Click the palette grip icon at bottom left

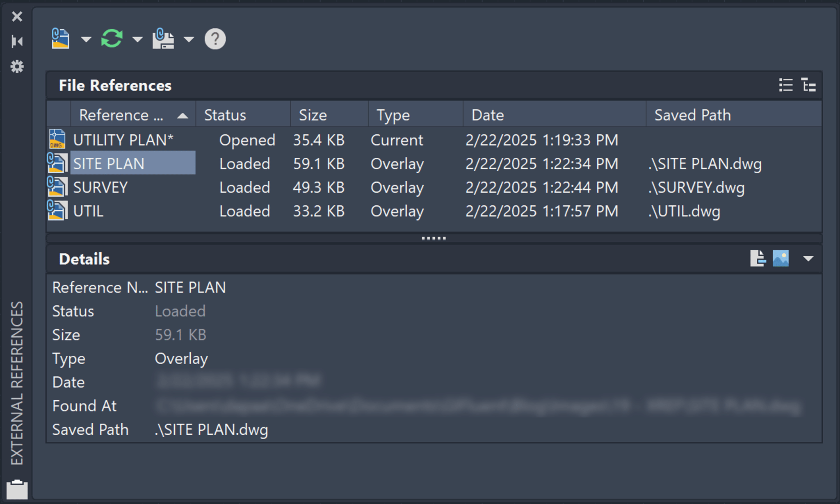[x=17, y=488]
